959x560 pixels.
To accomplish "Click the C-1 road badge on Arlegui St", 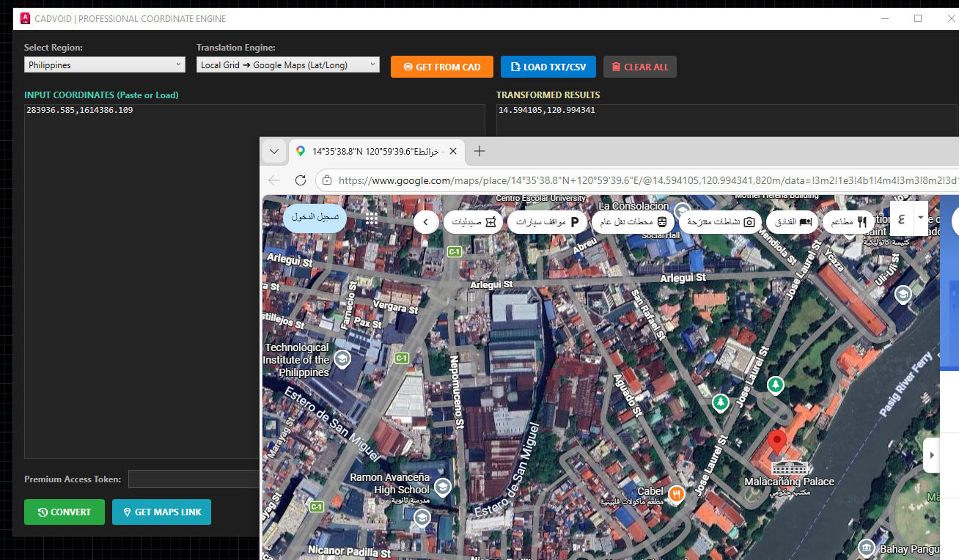I will pos(454,251).
